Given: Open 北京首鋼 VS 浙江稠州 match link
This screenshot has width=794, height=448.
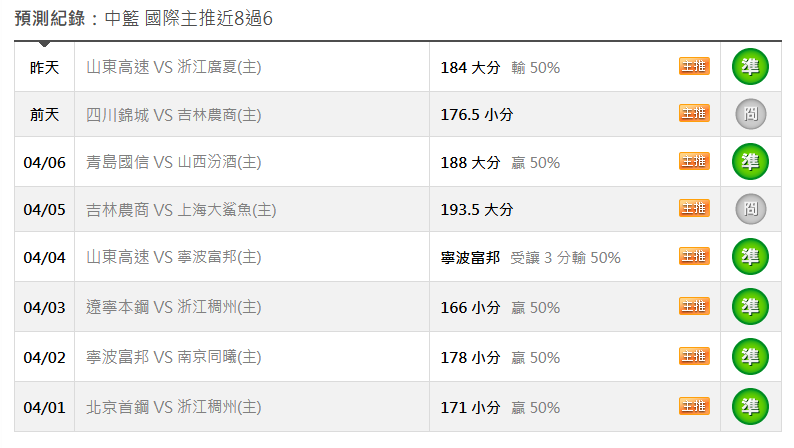Looking at the screenshot, I should [174, 407].
